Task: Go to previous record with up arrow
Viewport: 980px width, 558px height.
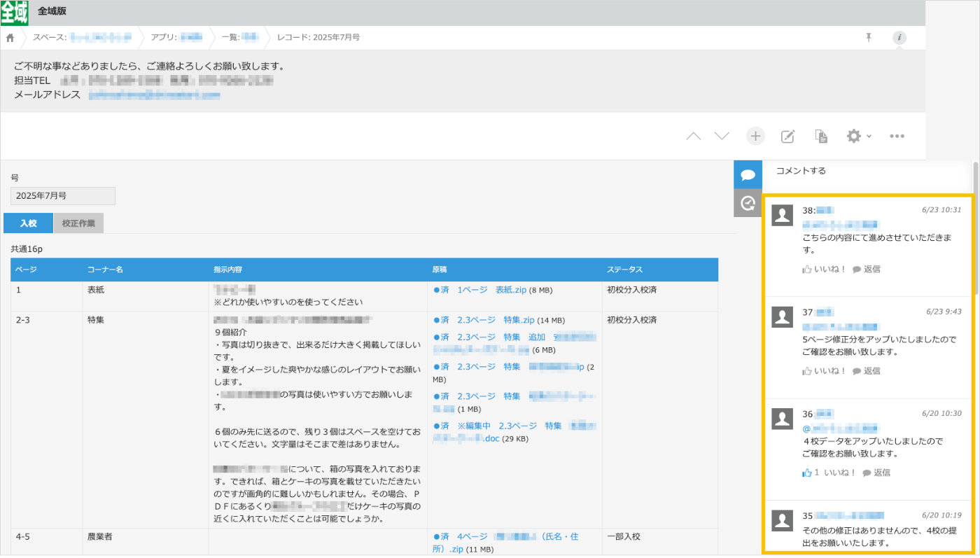Action: pos(693,137)
